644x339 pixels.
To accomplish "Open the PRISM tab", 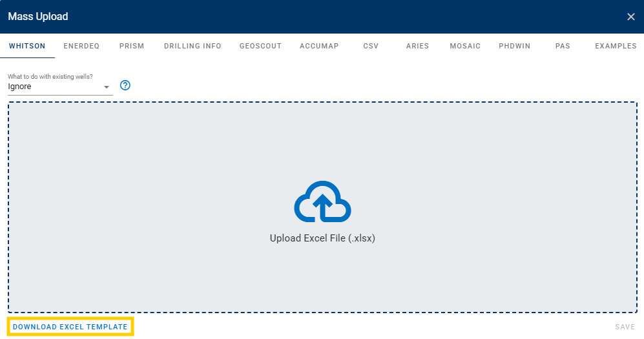I will tap(132, 46).
